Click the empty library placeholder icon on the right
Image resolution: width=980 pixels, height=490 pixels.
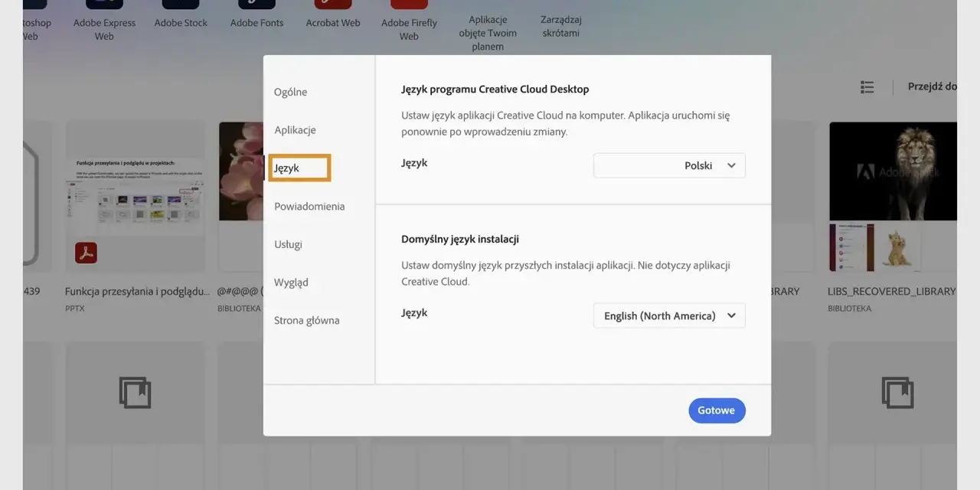point(897,392)
